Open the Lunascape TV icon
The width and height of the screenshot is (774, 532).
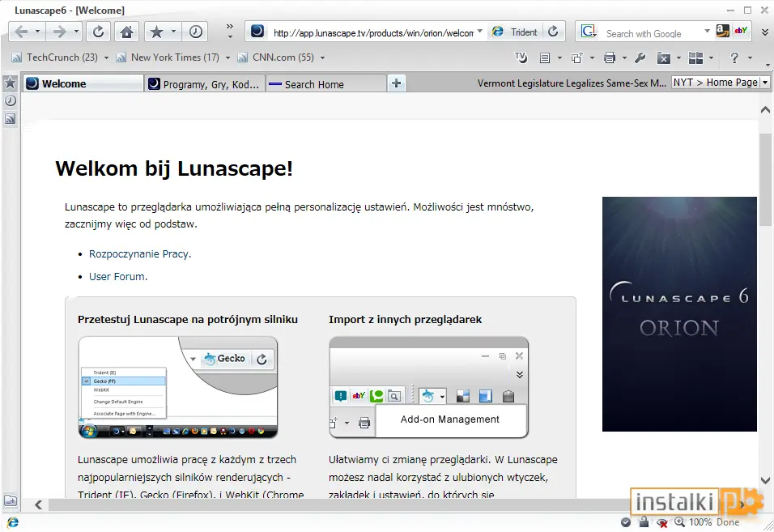click(521, 57)
